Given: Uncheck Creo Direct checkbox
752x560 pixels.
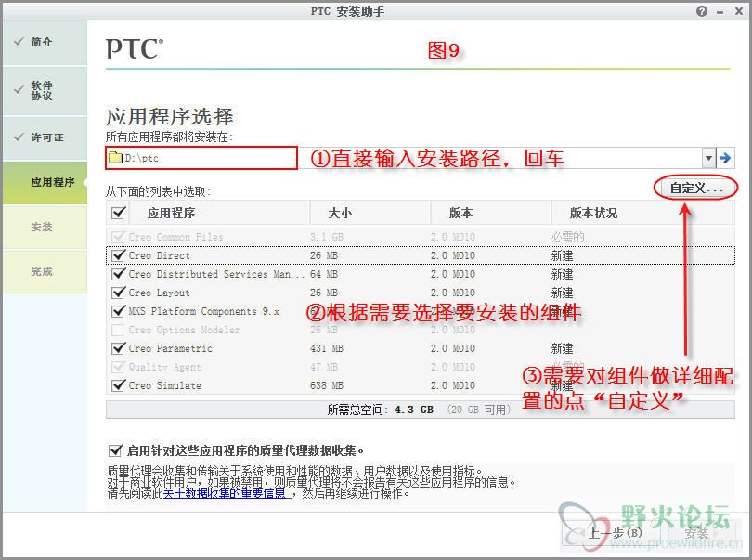Looking at the screenshot, I should coord(119,255).
